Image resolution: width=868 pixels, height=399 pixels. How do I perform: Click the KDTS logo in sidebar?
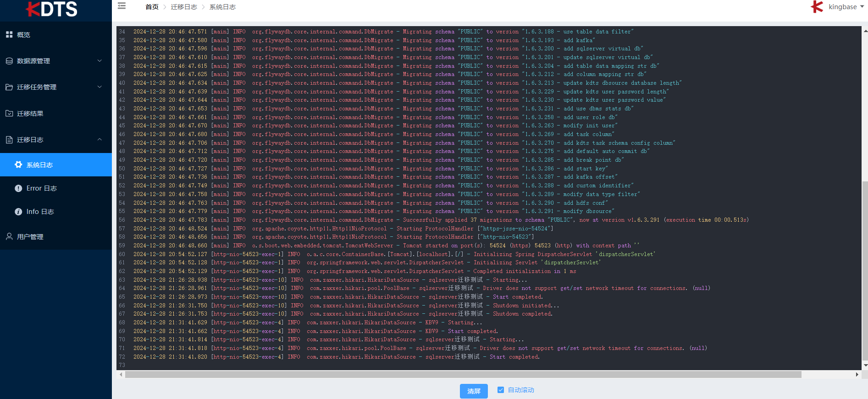pos(51,9)
